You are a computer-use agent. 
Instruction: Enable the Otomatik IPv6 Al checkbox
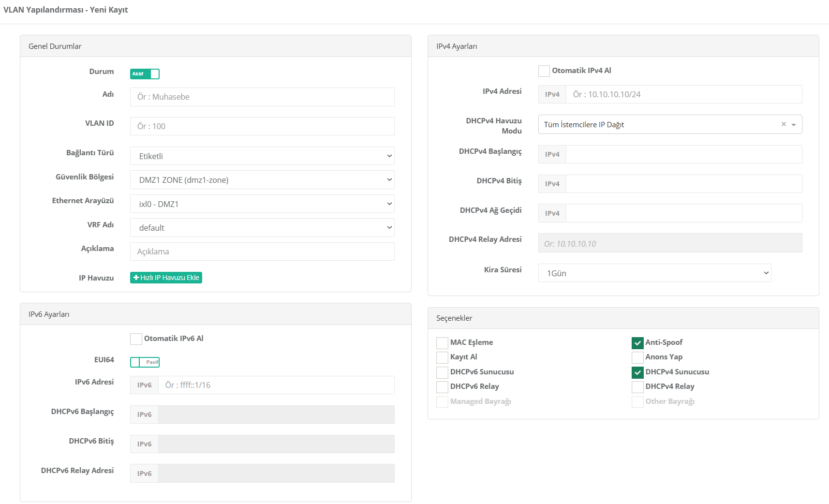pos(136,339)
